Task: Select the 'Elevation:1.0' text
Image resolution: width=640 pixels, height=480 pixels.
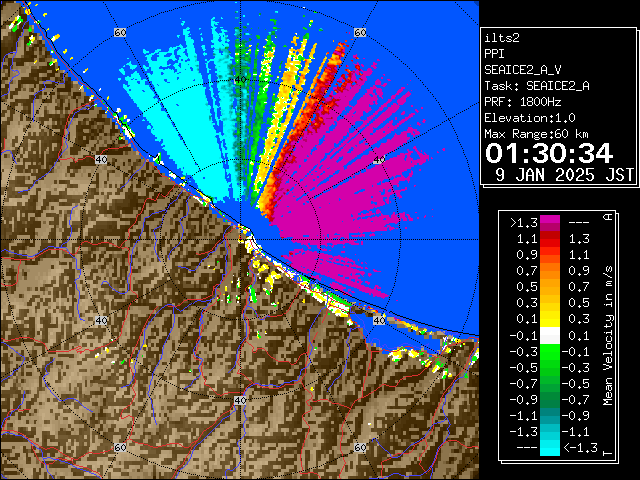Action: (530, 118)
